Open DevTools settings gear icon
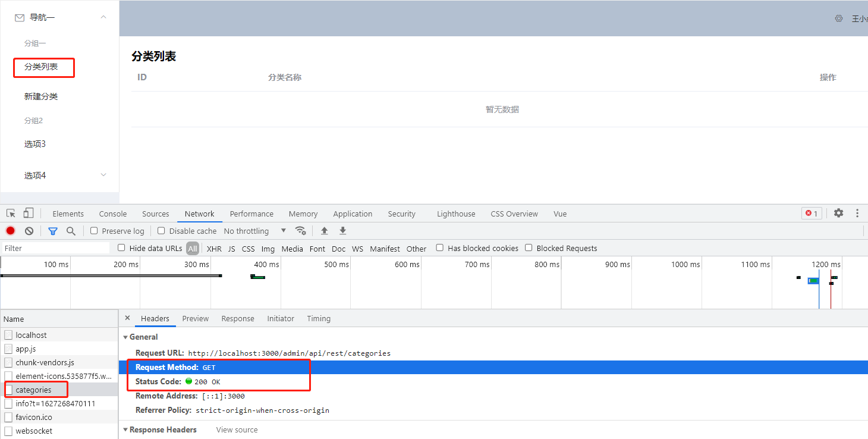Image resolution: width=868 pixels, height=439 pixels. pos(838,213)
